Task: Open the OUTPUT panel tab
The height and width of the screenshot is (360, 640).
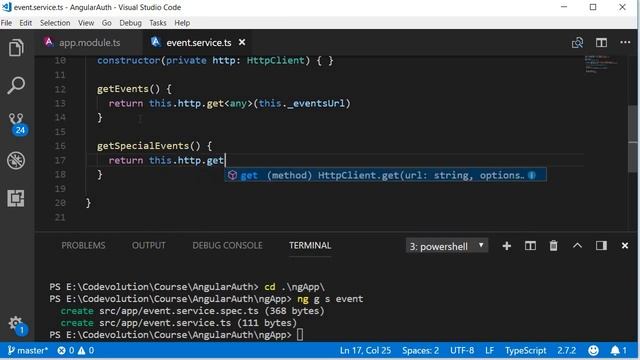Action: click(x=149, y=245)
